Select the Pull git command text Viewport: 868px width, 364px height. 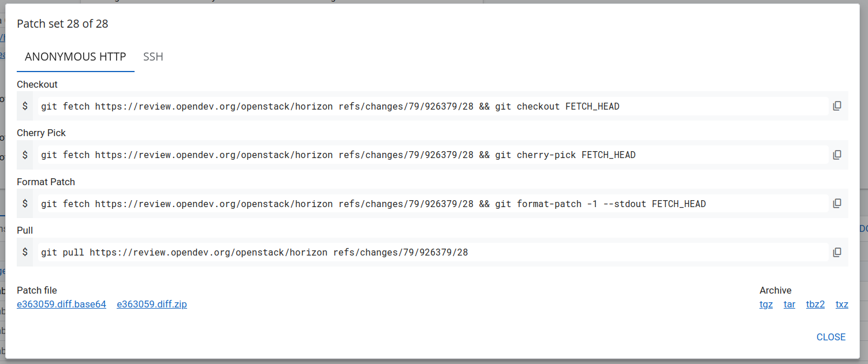click(254, 252)
